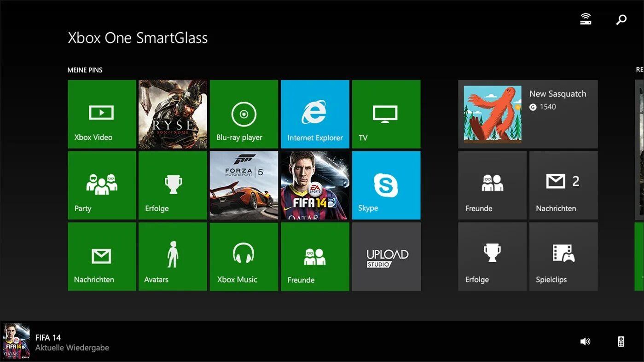644x362 pixels.
Task: Open the green Party tile
Action: [x=102, y=185]
